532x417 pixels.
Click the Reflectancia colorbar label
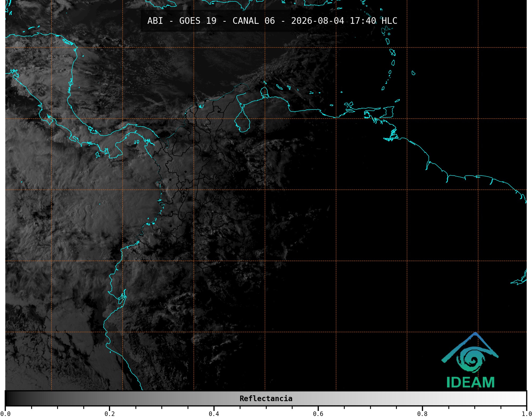point(266,398)
